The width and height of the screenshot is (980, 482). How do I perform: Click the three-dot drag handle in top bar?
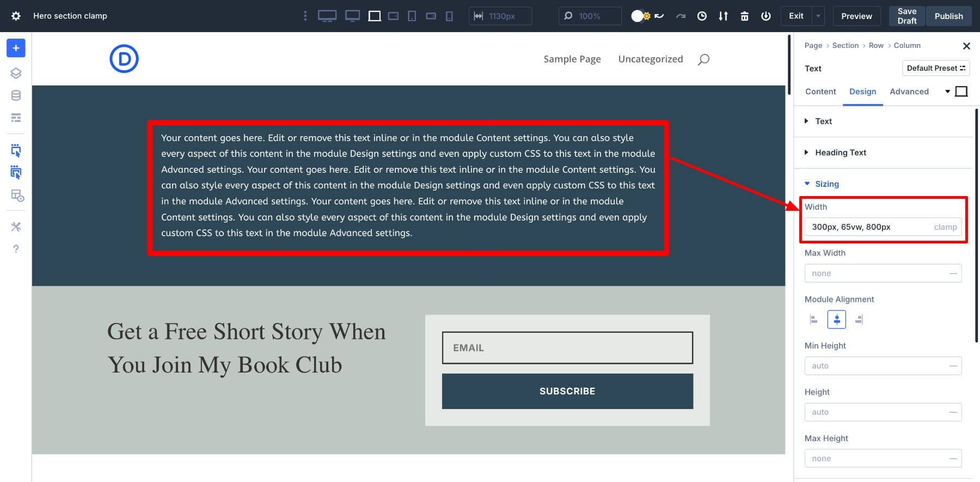click(305, 16)
